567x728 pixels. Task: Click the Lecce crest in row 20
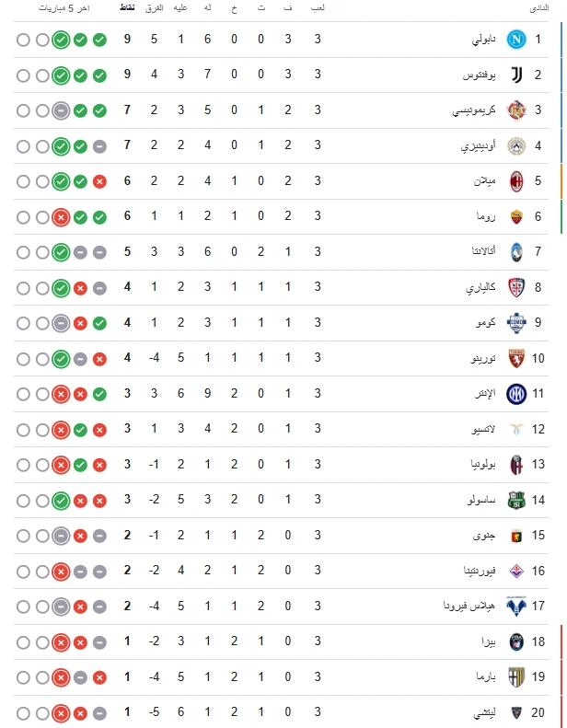516,712
